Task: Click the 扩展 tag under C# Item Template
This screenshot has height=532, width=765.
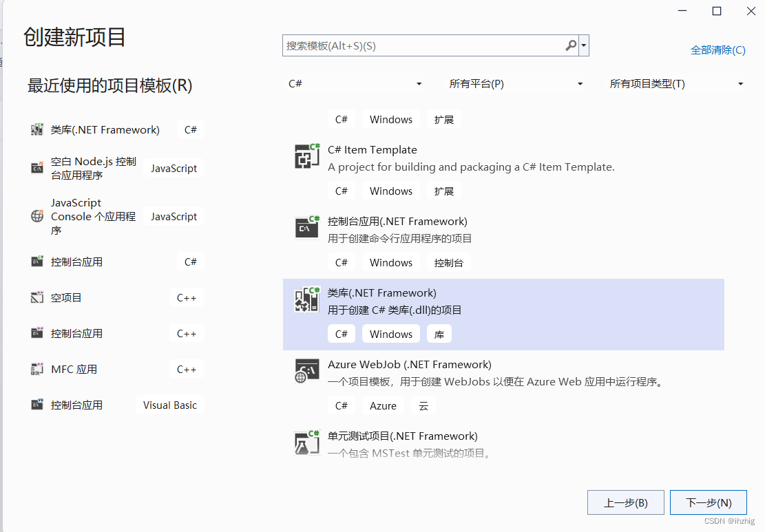Action: point(443,191)
